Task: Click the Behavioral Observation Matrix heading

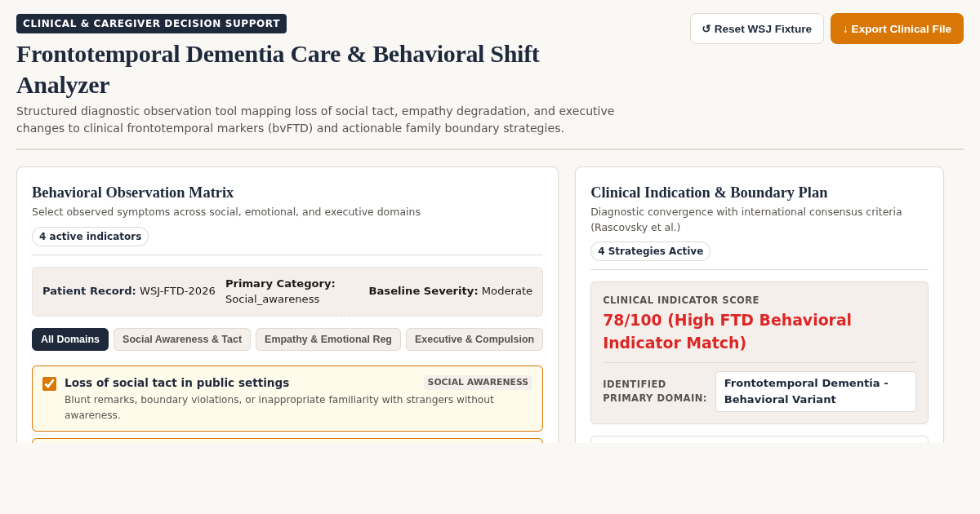Action: pos(132,193)
